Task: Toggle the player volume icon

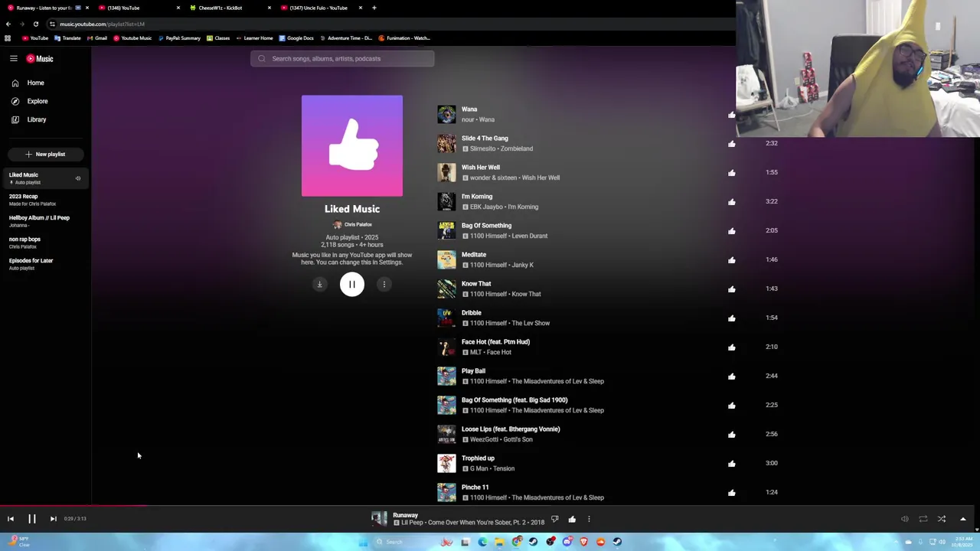Action: click(x=904, y=519)
